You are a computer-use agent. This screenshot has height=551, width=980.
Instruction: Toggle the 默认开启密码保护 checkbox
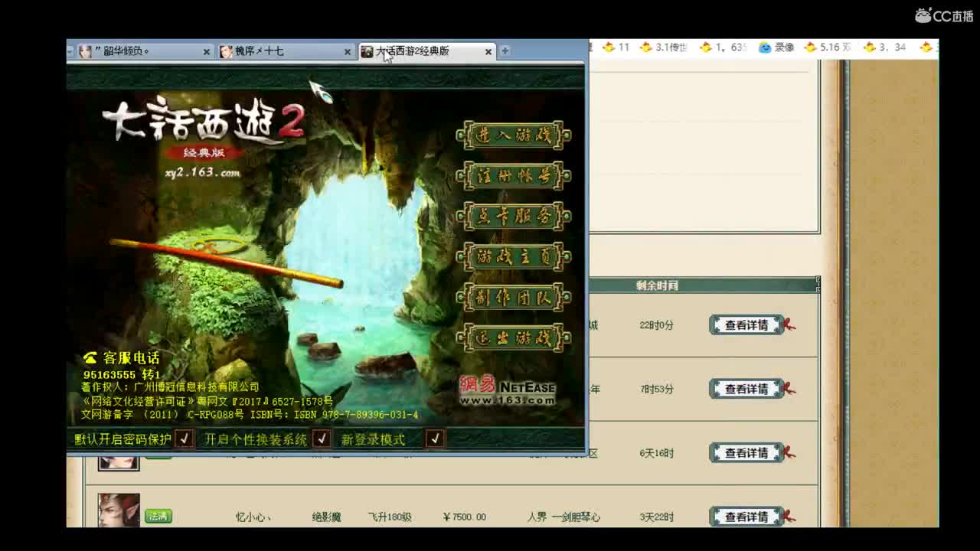tap(184, 439)
